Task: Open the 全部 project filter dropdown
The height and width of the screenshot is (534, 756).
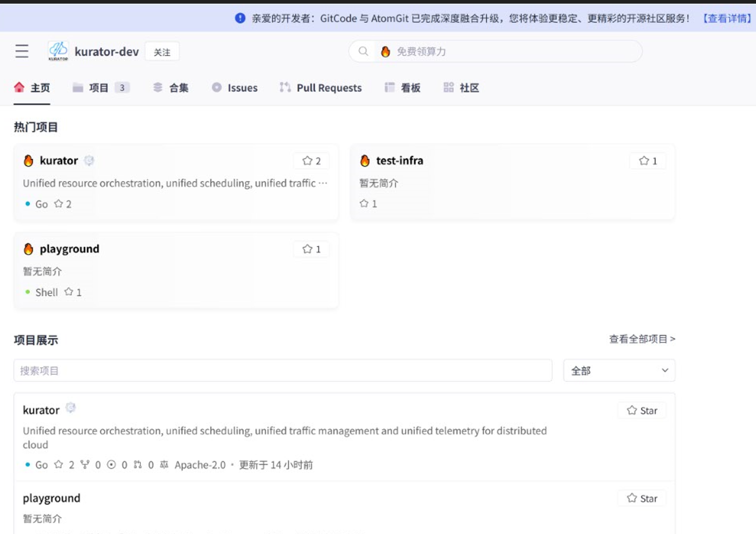Action: (x=619, y=370)
